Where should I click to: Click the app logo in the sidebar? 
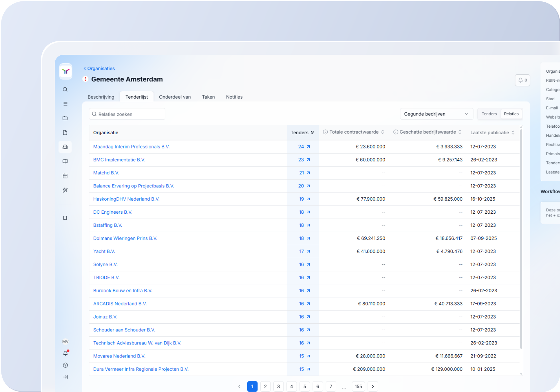66,71
